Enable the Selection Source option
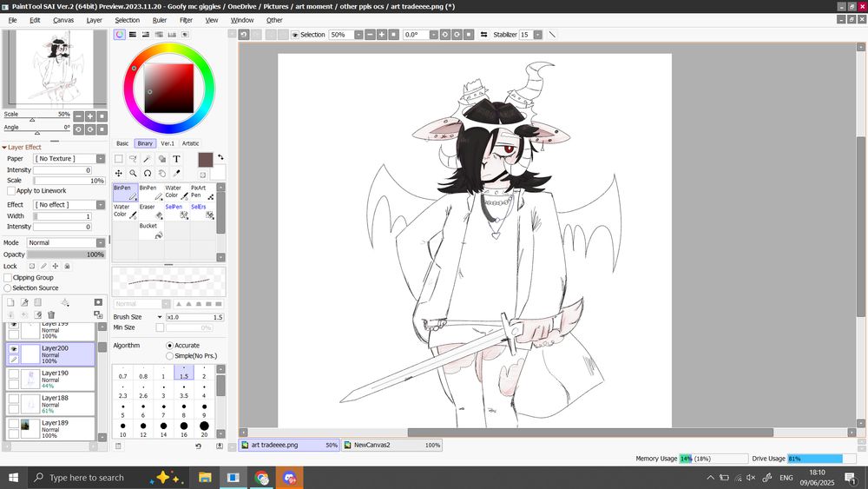Image resolution: width=868 pixels, height=489 pixels. point(8,288)
